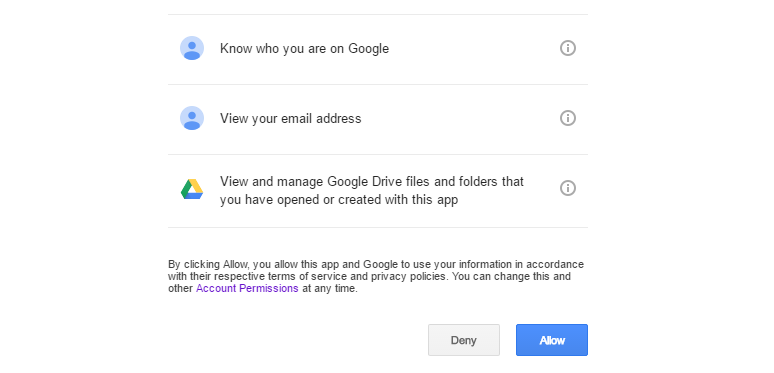Click profile icon beside View your email address
The width and height of the screenshot is (774, 373).
click(192, 118)
